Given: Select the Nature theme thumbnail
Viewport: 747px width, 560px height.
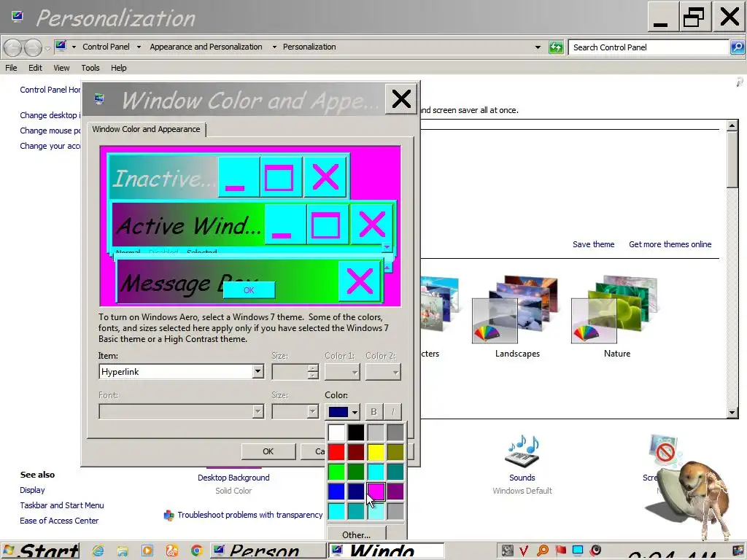Looking at the screenshot, I should point(614,309).
